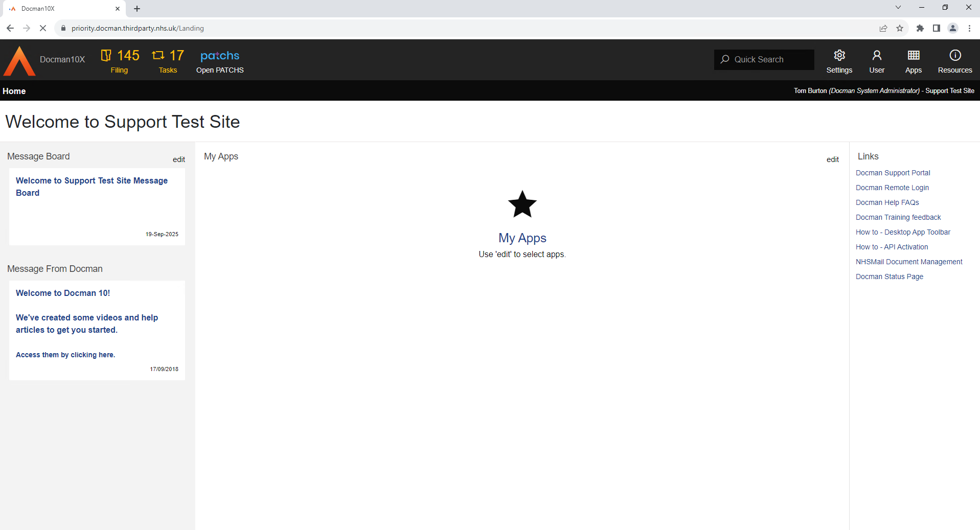Click the forward navigation arrow
The image size is (980, 530).
pos(27,28)
